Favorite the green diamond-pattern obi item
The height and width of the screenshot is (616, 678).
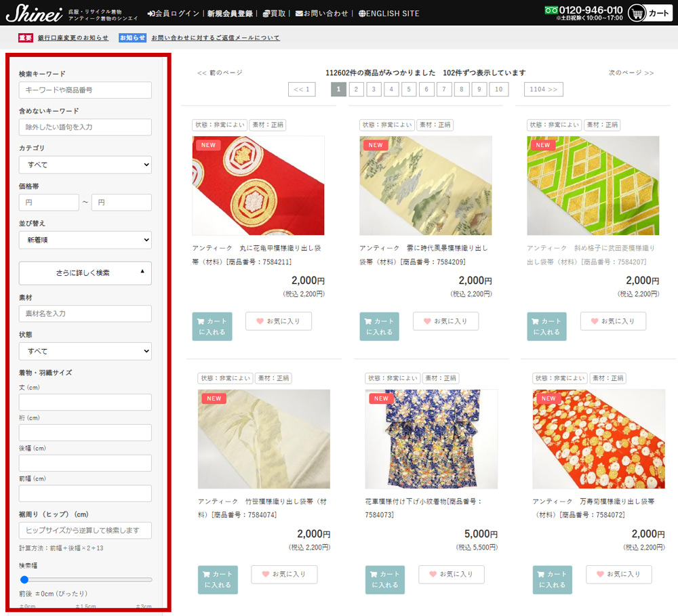pos(613,321)
